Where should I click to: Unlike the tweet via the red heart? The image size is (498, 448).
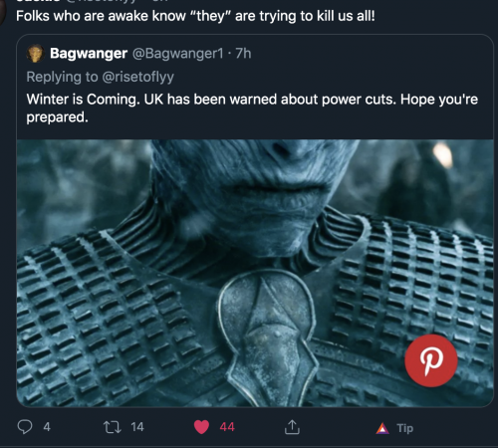click(x=201, y=427)
